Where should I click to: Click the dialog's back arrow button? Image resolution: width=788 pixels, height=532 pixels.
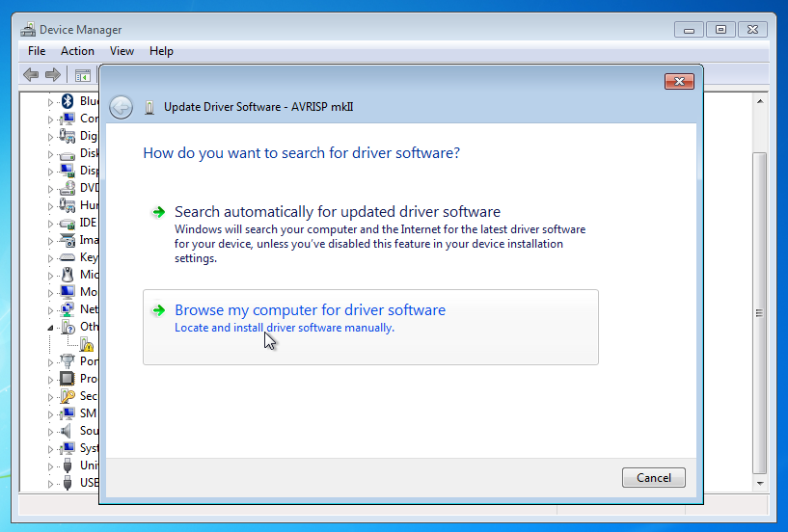pos(121,107)
